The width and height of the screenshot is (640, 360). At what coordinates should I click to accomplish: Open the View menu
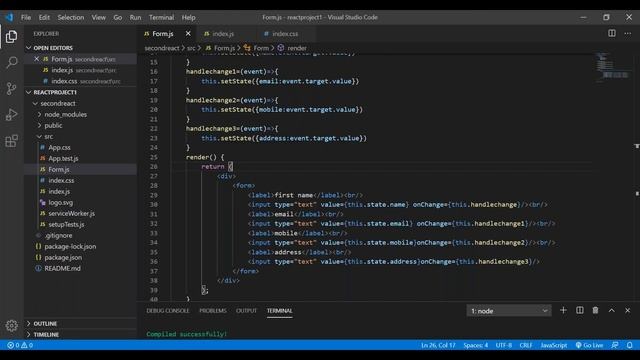point(98,18)
